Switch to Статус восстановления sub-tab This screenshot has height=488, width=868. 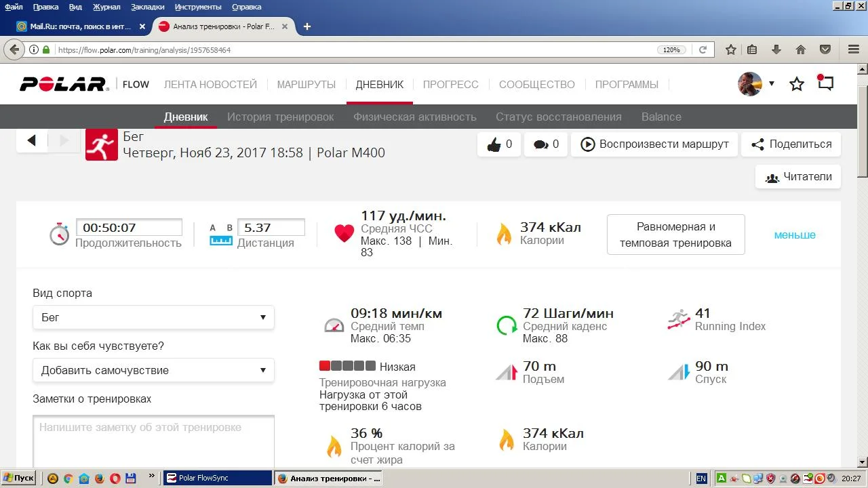559,117
